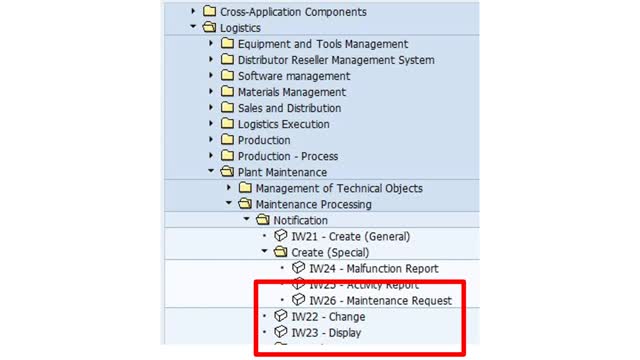640x360 pixels.
Task: Select the Maintenance Processing label
Action: 313,204
